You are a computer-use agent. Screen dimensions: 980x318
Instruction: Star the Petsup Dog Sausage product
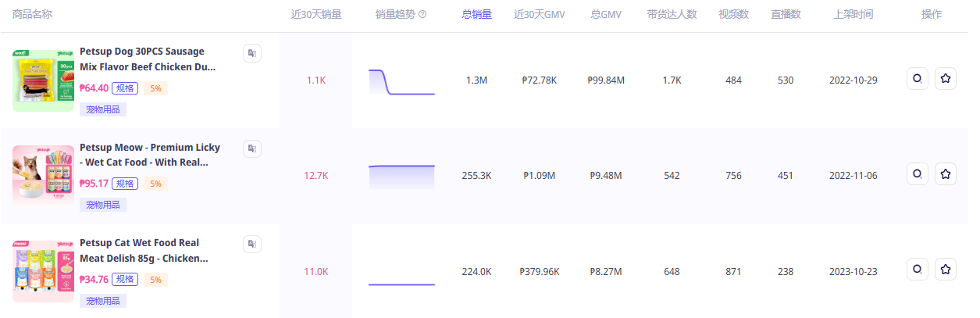tap(946, 79)
